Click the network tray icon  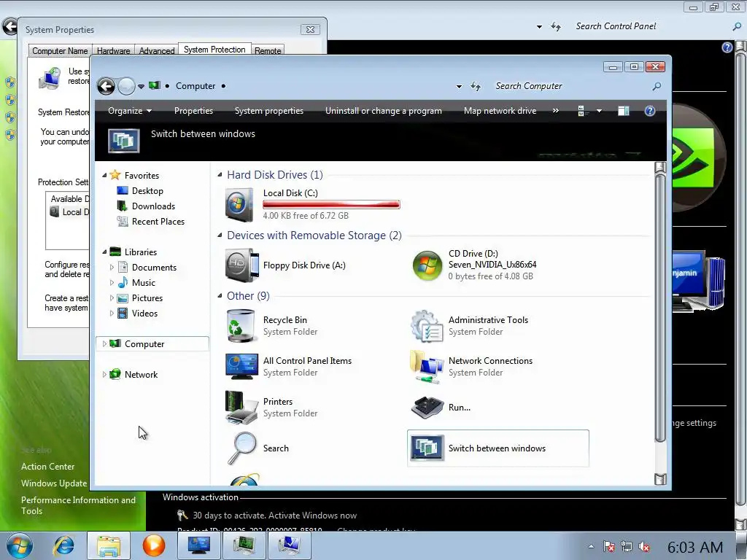click(627, 547)
